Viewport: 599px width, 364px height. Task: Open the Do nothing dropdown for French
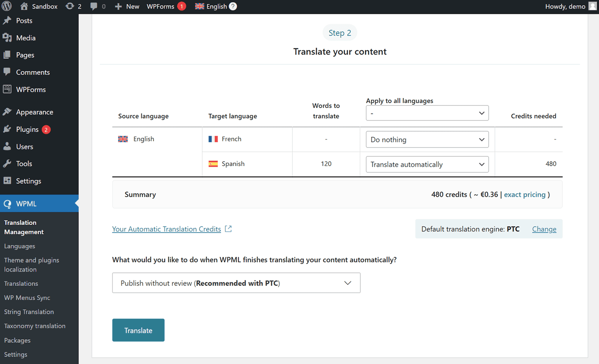pyautogui.click(x=427, y=139)
